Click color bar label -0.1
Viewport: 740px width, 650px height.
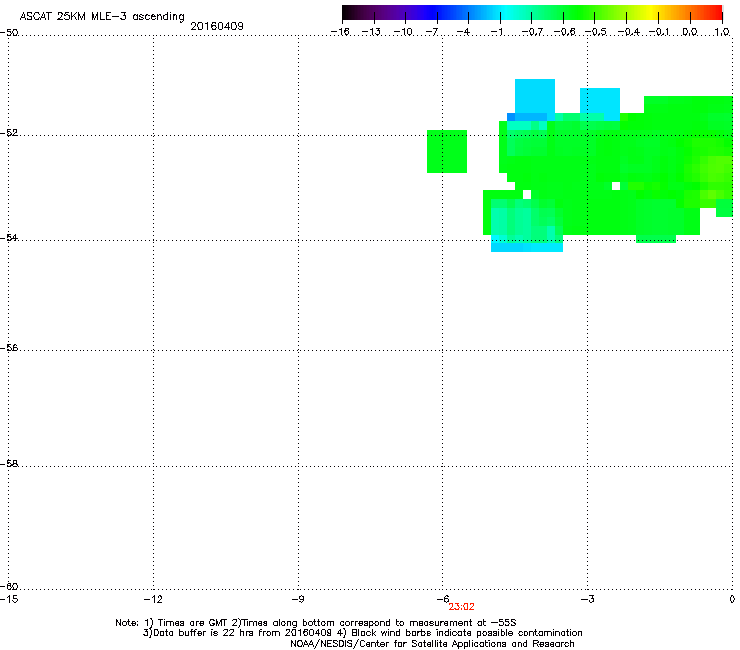point(659,32)
